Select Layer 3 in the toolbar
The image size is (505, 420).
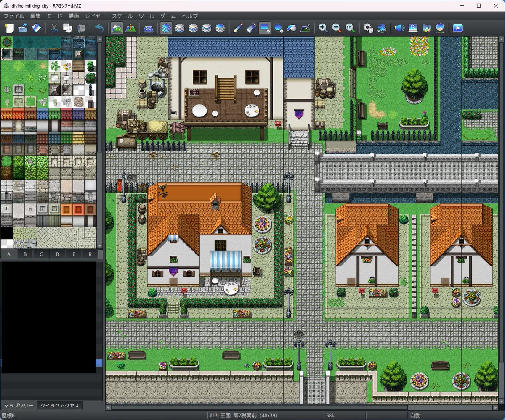click(207, 28)
